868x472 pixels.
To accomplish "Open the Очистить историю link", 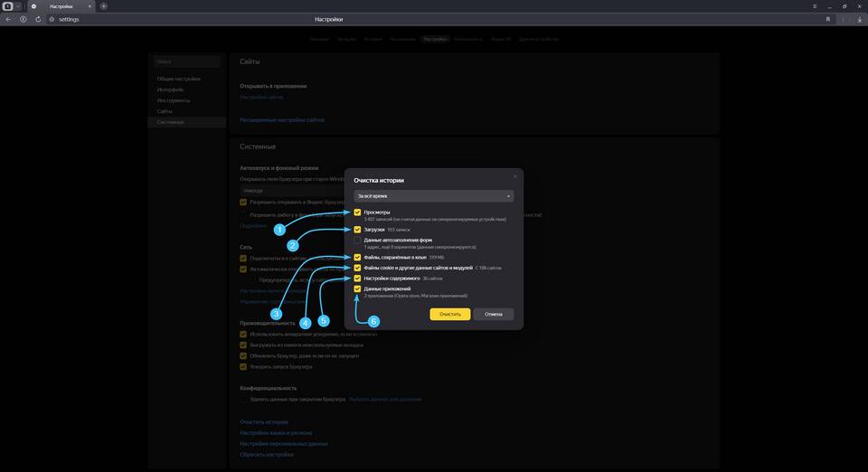I will [x=264, y=422].
